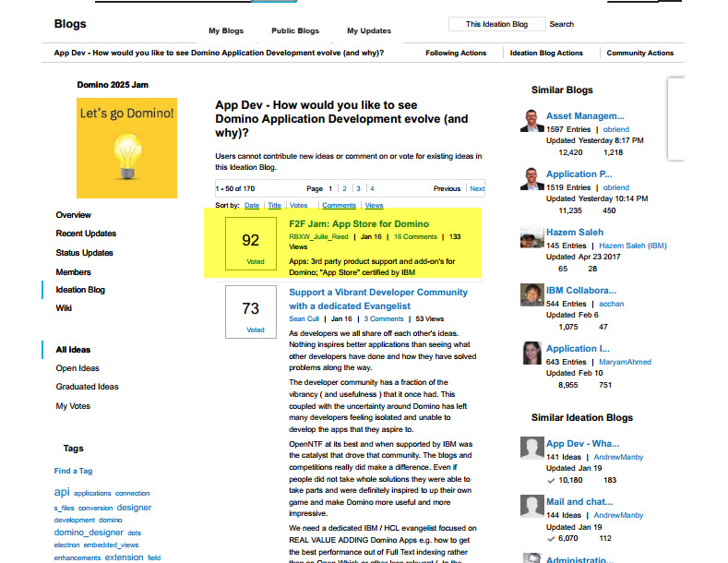
Task: Open Hazem Saleh (IBM) profile link
Action: pos(633,246)
